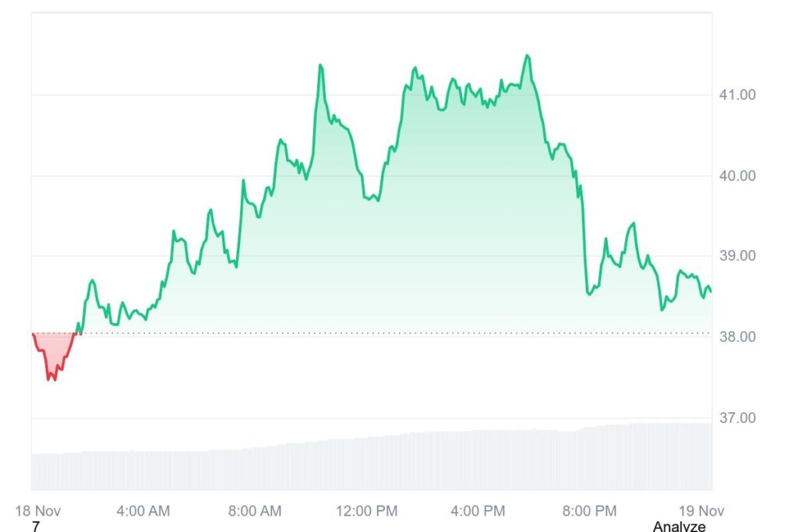Viewport: 798px width, 532px height.
Task: Click the 8:00 PM time label
Action: point(590,511)
